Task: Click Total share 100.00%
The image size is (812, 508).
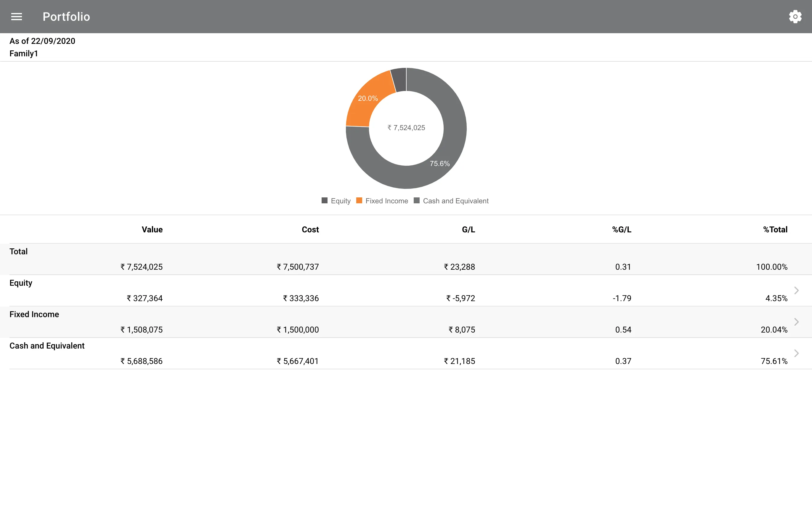Action: [771, 267]
